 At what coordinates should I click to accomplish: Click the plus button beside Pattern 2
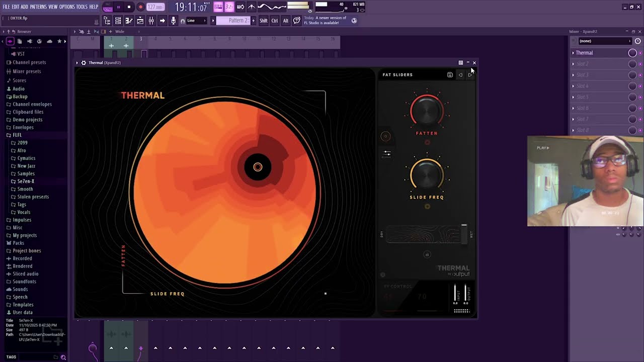[253, 21]
